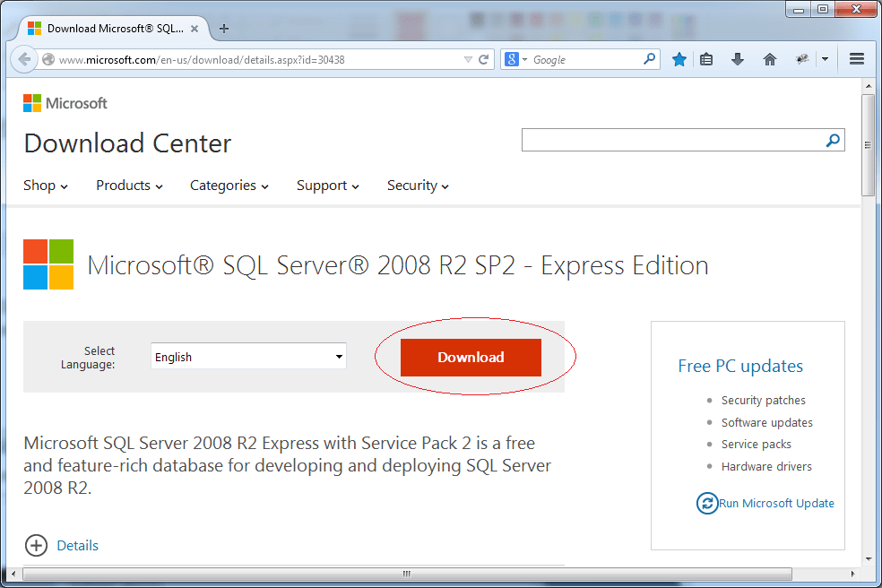Close the Download Microsoft SQL tab
This screenshot has width=882, height=588.
[x=195, y=29]
